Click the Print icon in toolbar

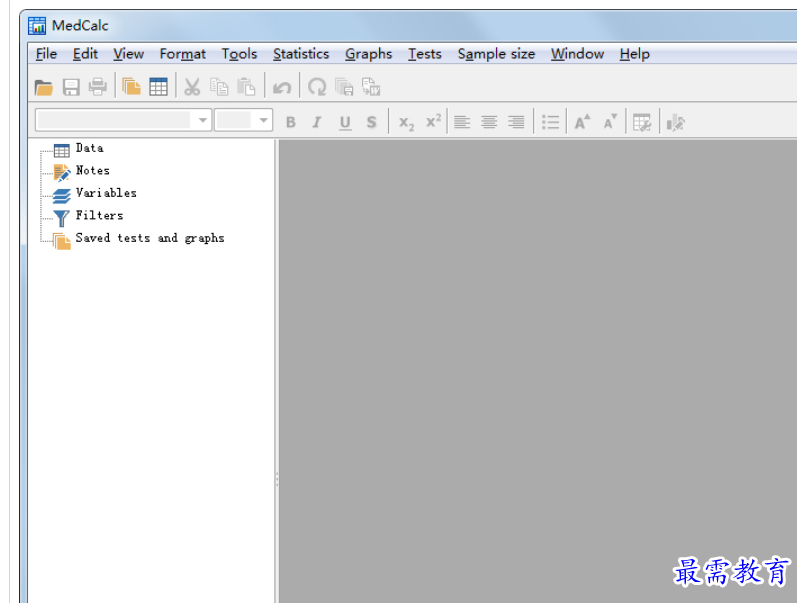point(98,87)
